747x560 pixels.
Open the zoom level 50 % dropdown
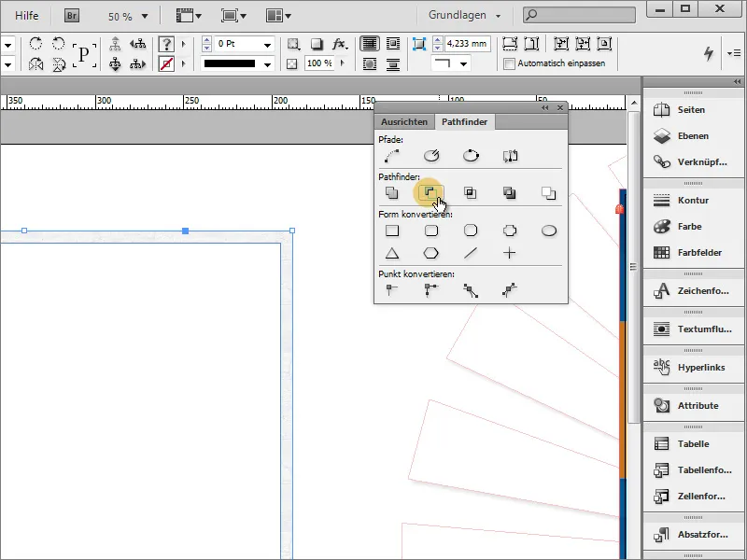[x=145, y=17]
